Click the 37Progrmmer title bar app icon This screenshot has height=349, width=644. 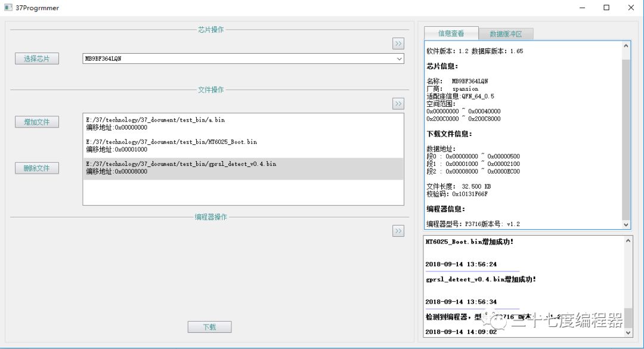8,8
